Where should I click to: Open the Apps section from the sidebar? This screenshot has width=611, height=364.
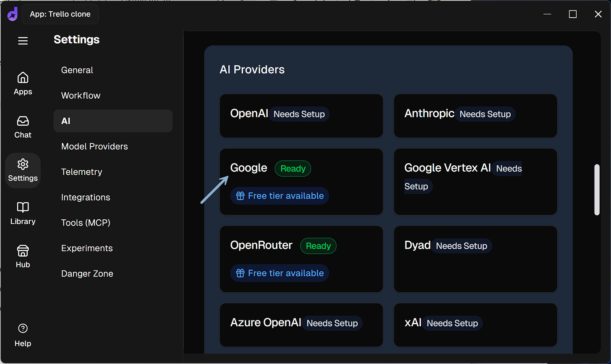(x=23, y=83)
